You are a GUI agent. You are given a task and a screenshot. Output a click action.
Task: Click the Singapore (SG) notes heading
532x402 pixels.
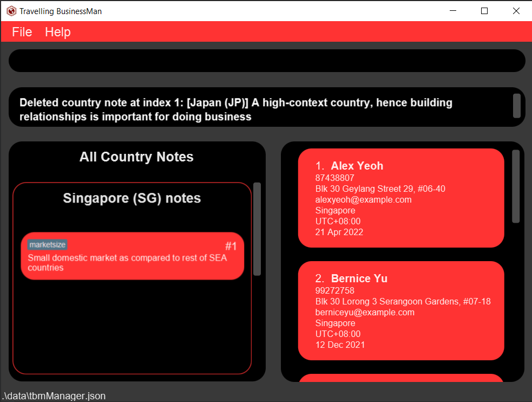pos(132,198)
